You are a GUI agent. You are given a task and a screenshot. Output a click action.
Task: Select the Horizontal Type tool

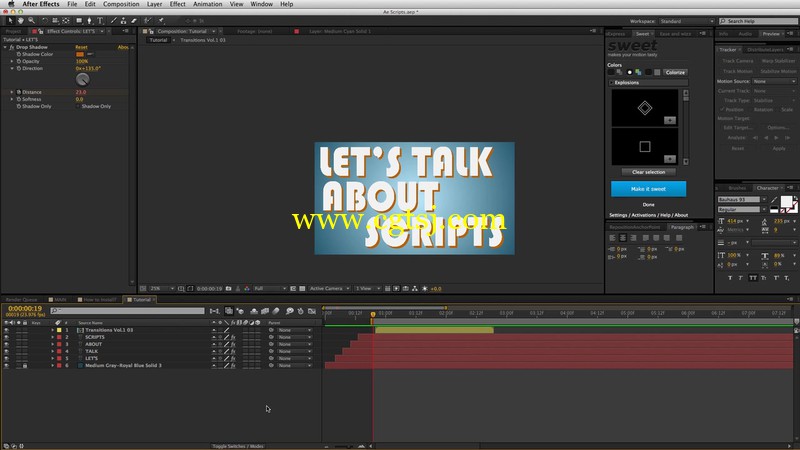pos(100,21)
